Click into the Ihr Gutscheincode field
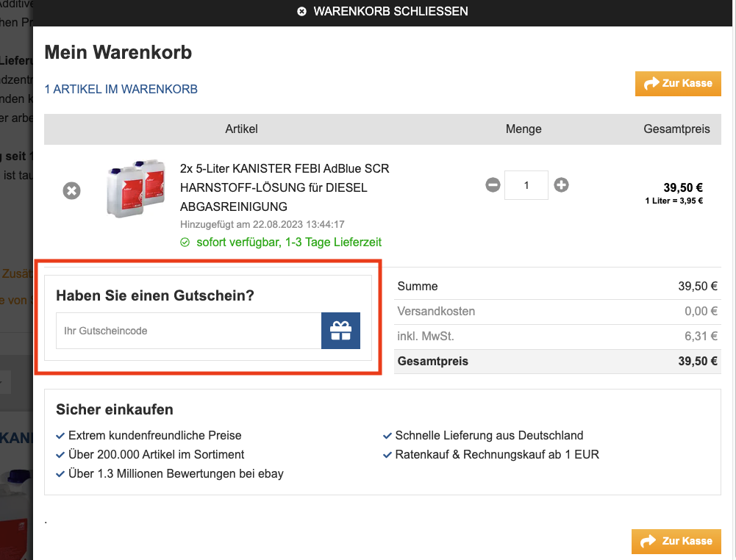736x560 pixels. tap(188, 331)
